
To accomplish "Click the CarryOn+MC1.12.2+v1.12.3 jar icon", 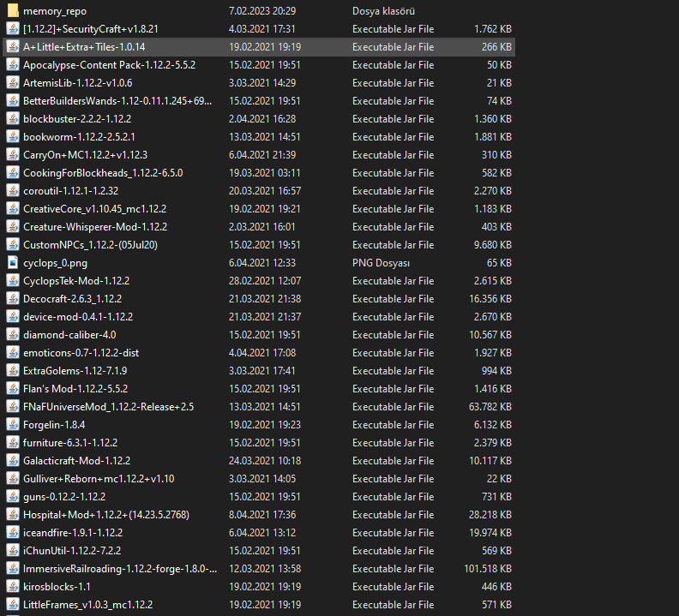I will click(x=13, y=155).
